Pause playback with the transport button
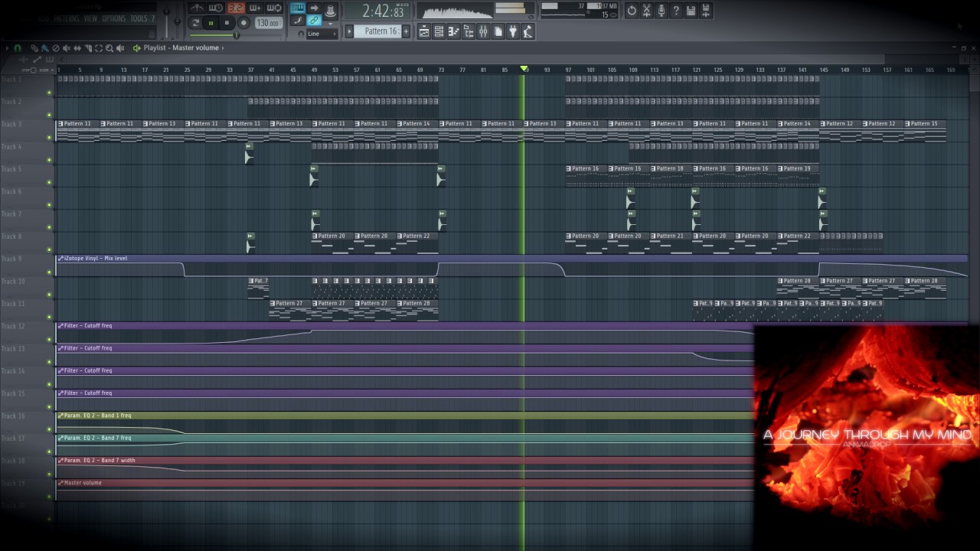 tap(211, 23)
